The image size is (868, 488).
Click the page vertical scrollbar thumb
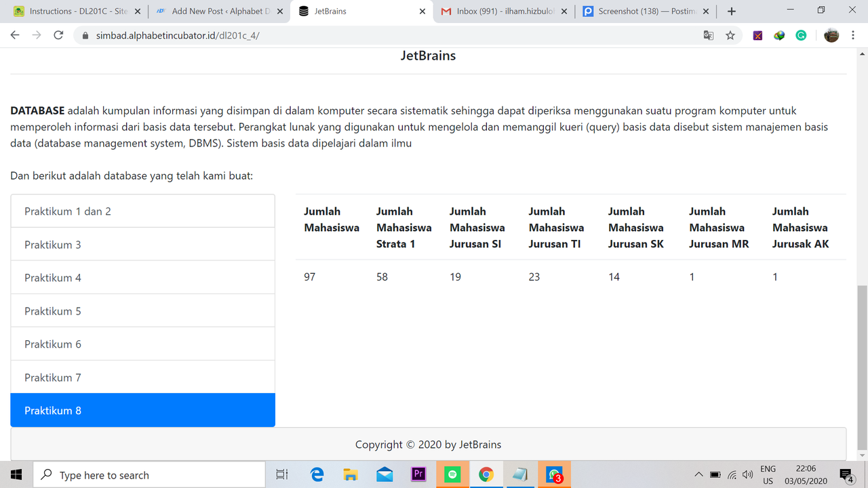(862, 367)
